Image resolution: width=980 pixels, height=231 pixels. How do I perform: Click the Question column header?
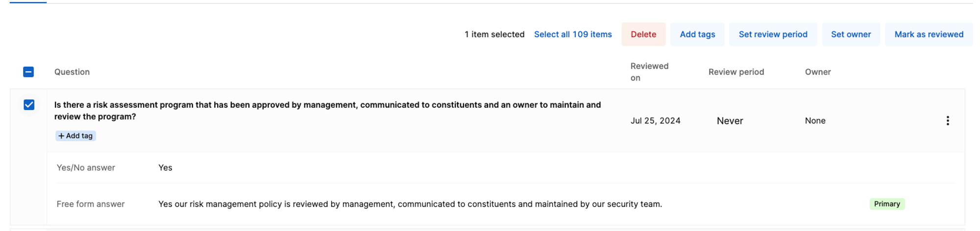(72, 72)
